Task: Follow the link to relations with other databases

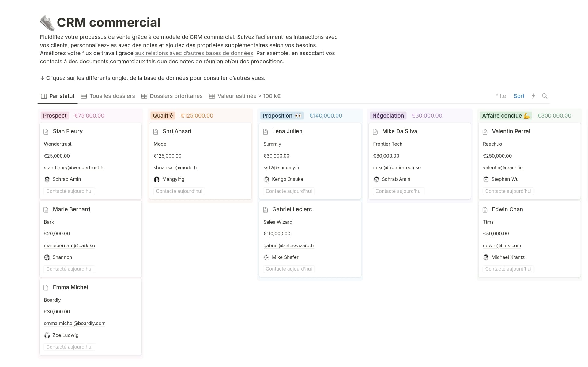Action: pos(194,53)
